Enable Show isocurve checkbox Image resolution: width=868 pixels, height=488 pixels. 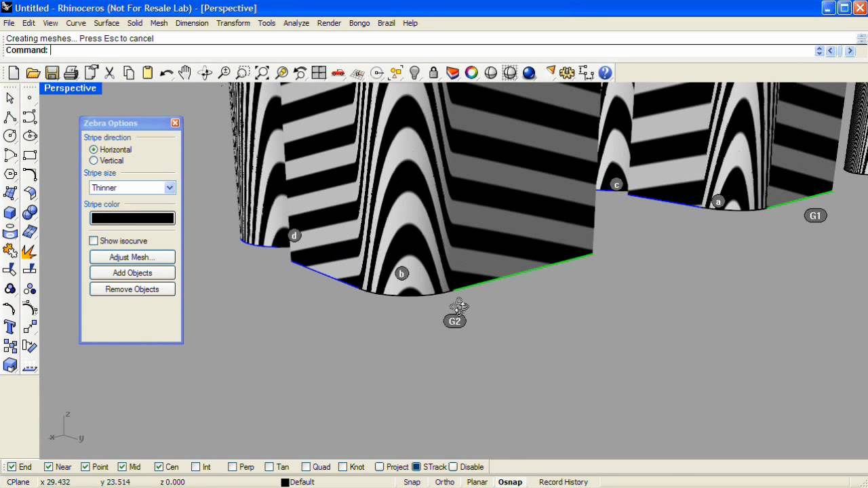(x=94, y=241)
